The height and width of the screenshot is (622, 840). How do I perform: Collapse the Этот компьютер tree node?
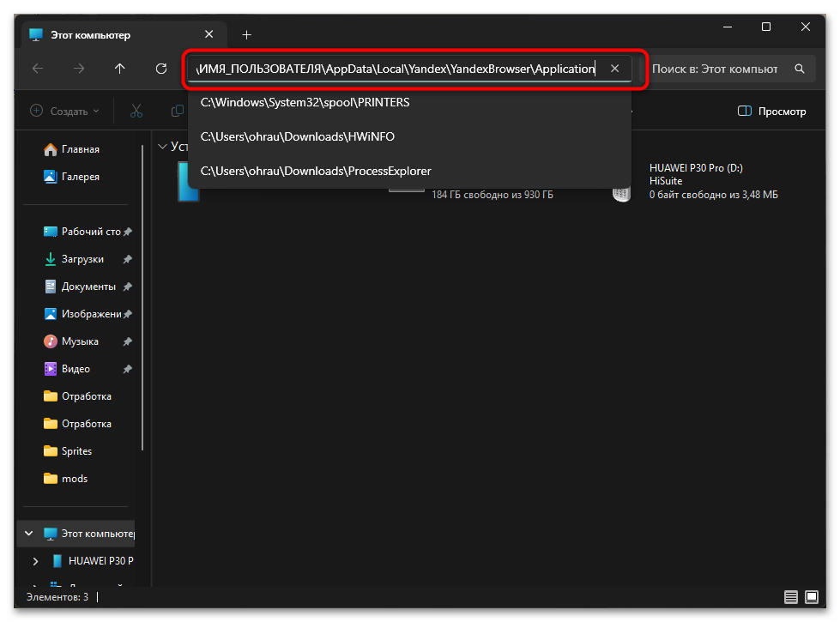[29, 534]
